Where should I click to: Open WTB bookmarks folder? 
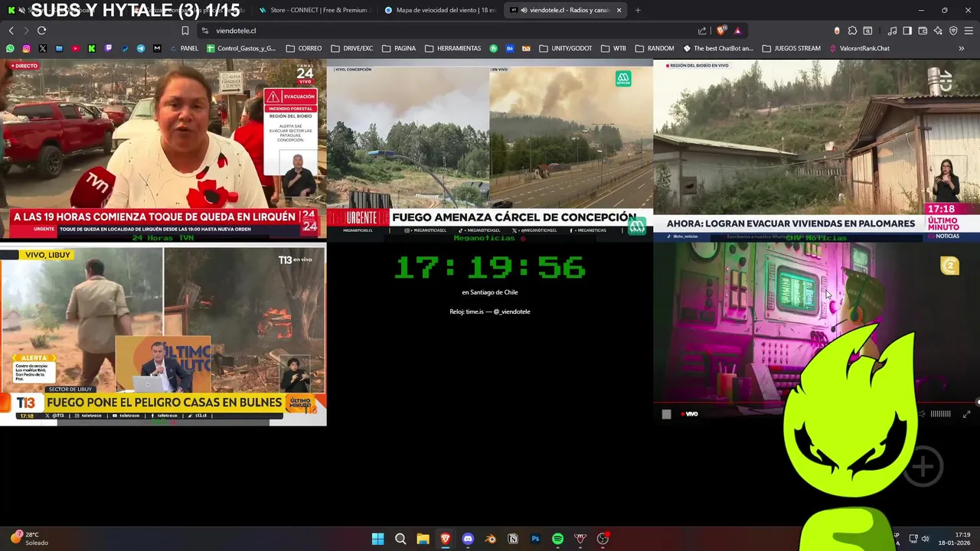coord(613,48)
